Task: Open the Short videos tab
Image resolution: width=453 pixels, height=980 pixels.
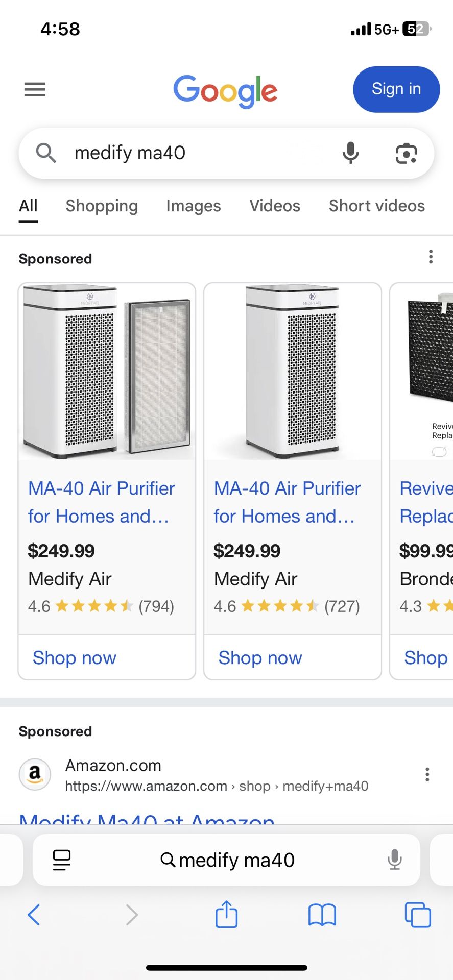Action: 376,206
